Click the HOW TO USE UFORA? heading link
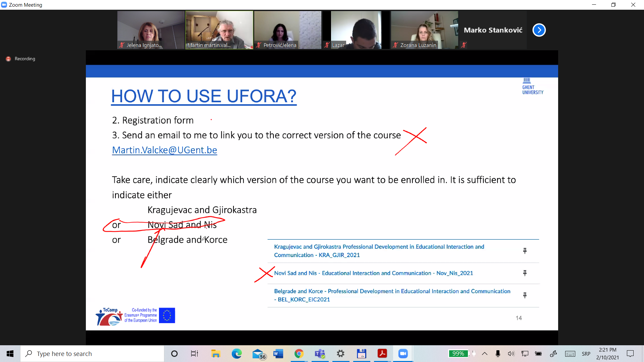This screenshot has width=644, height=362. [x=204, y=96]
